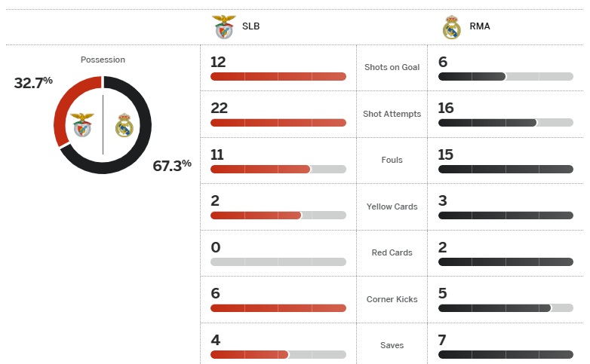The height and width of the screenshot is (364, 590).
Task: Click the Benfica crest in the header
Action: 224,26
